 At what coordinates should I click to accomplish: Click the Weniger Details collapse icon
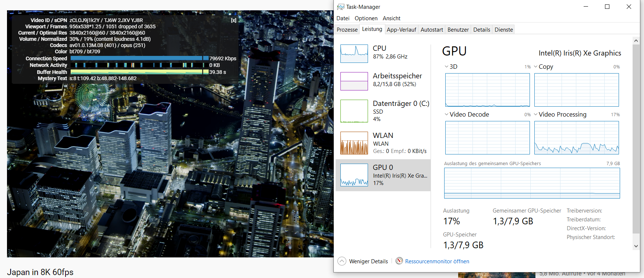click(x=342, y=261)
